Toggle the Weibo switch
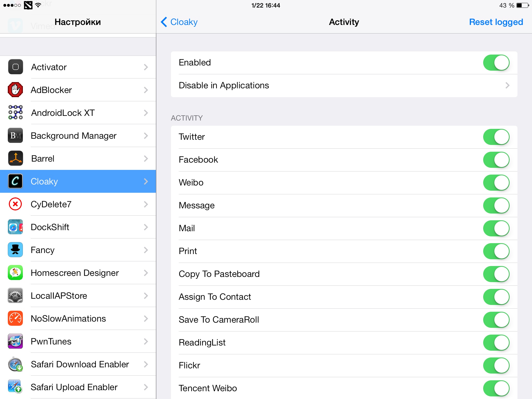This screenshot has width=532, height=399. [496, 183]
